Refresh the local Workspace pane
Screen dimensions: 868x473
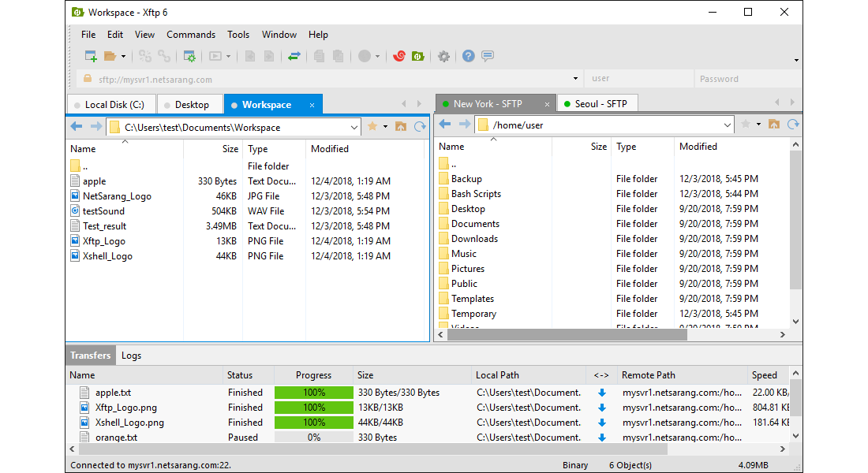point(420,127)
